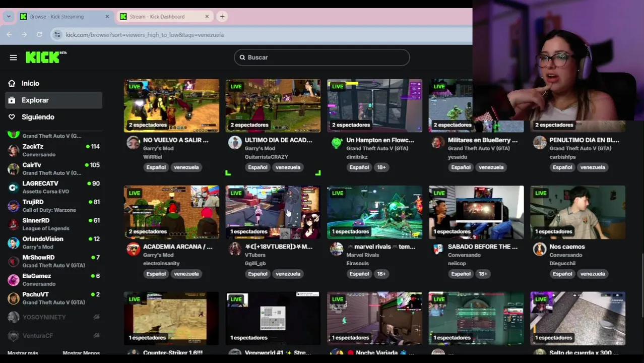Click LAGRECATV avatar in sidebar

pos(14,188)
